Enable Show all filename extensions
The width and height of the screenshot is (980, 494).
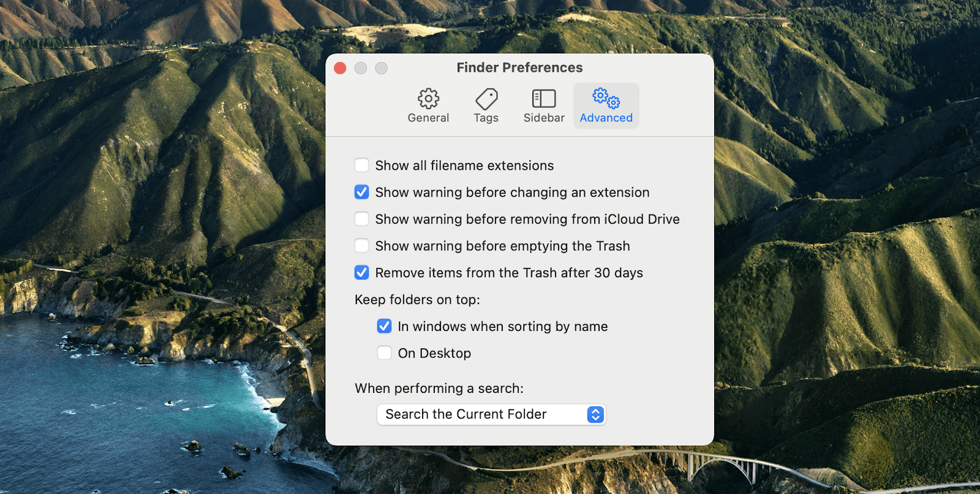coord(362,165)
